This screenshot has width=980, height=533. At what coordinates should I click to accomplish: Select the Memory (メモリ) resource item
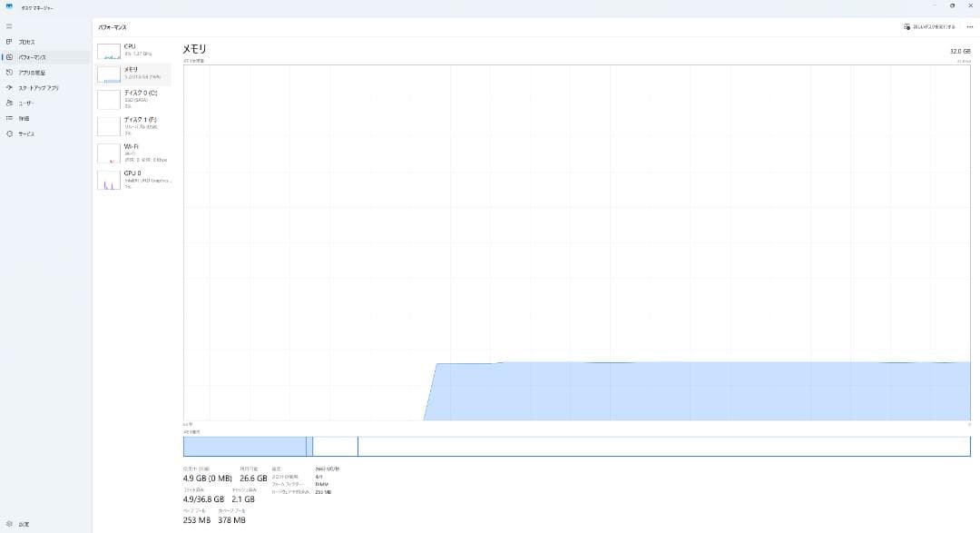tap(133, 74)
